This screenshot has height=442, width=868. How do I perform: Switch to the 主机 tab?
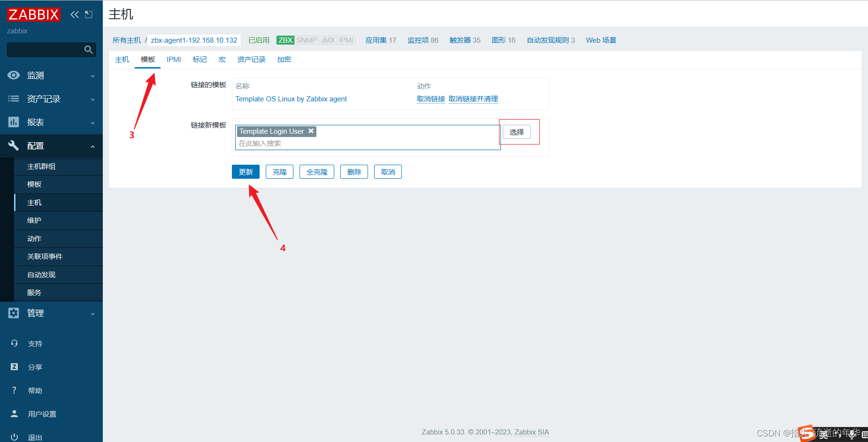(x=122, y=60)
